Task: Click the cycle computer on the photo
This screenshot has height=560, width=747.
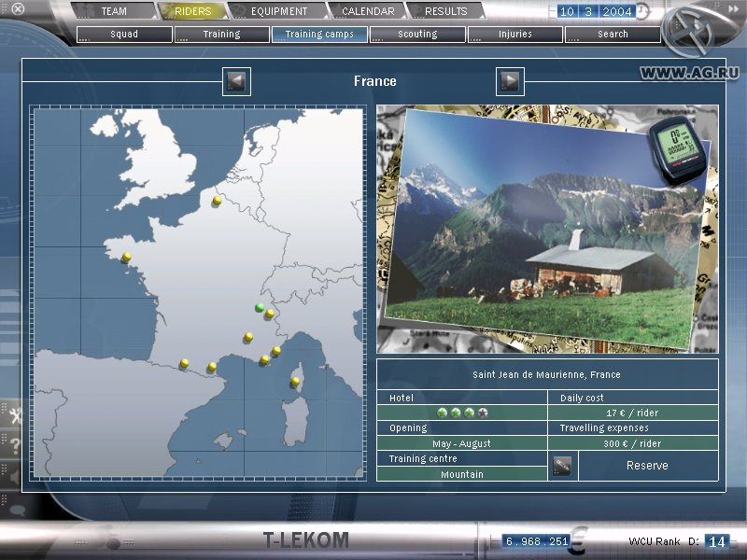Action: (678, 149)
